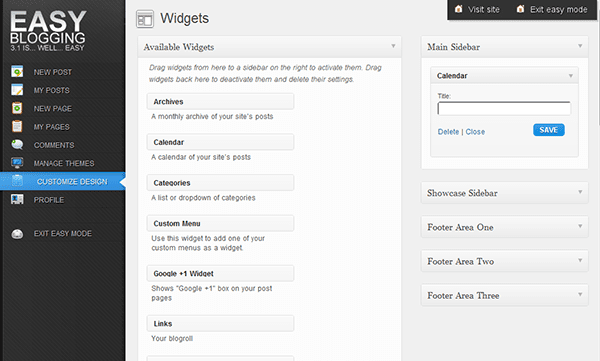Image resolution: width=600 pixels, height=361 pixels.
Task: Click the New Post icon in sidebar
Action: pos(17,72)
